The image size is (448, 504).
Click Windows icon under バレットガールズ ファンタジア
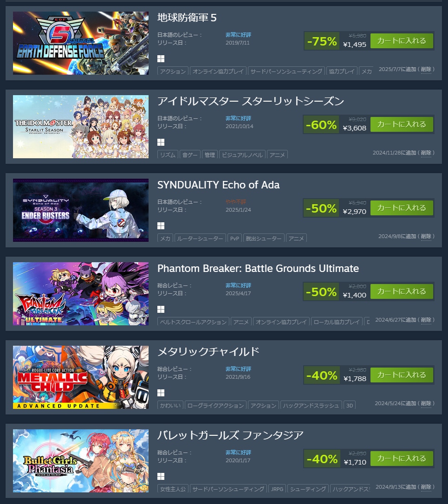coord(161,476)
